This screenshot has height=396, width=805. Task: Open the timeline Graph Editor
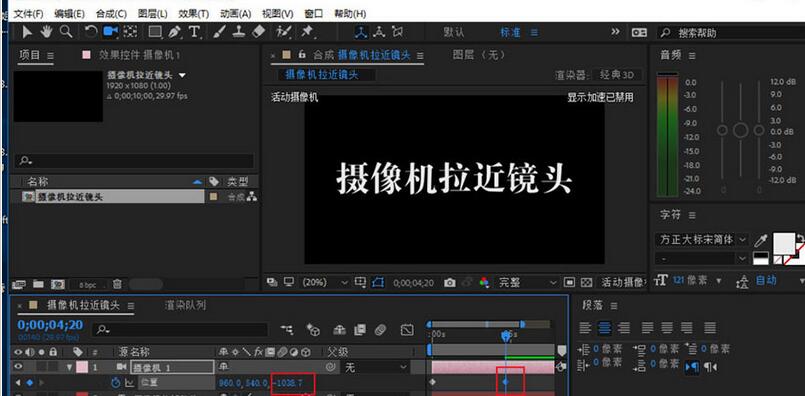(x=407, y=329)
